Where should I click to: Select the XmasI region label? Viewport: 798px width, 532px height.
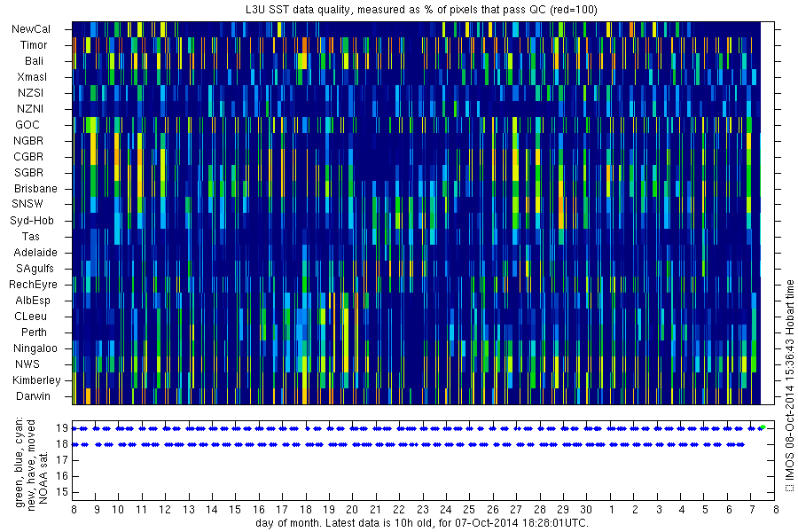click(32, 77)
